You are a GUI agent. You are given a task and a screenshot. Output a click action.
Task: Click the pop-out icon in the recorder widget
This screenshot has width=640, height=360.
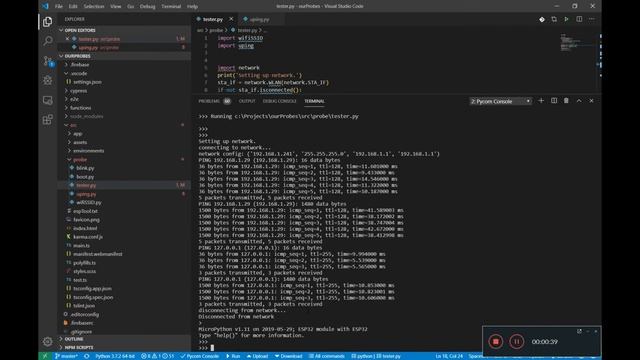(579, 331)
